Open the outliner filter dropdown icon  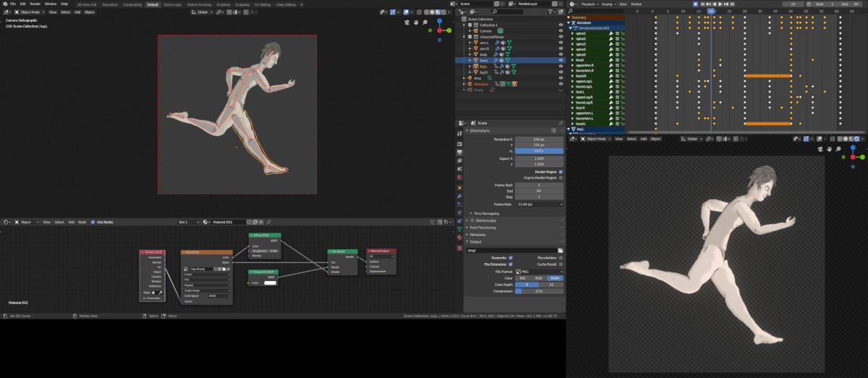click(553, 12)
